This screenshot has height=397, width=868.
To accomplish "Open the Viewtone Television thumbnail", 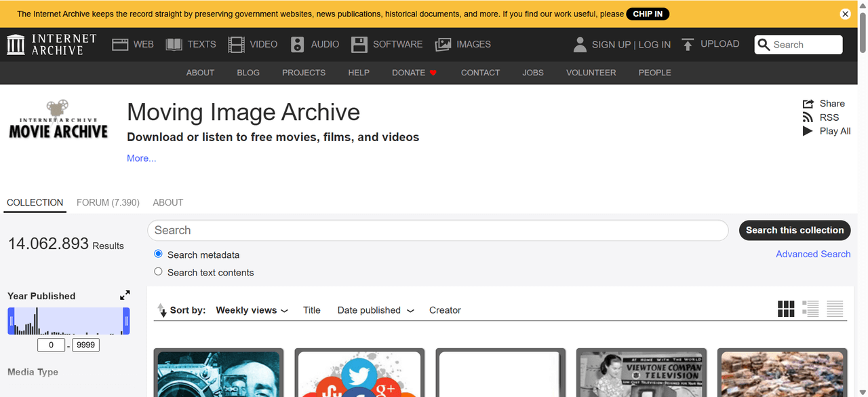I will pyautogui.click(x=641, y=373).
